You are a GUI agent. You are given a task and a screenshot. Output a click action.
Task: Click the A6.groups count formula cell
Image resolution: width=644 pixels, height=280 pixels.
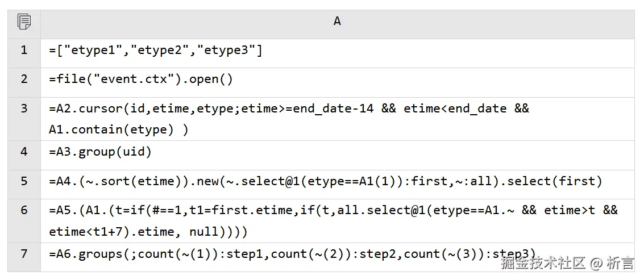292,254
